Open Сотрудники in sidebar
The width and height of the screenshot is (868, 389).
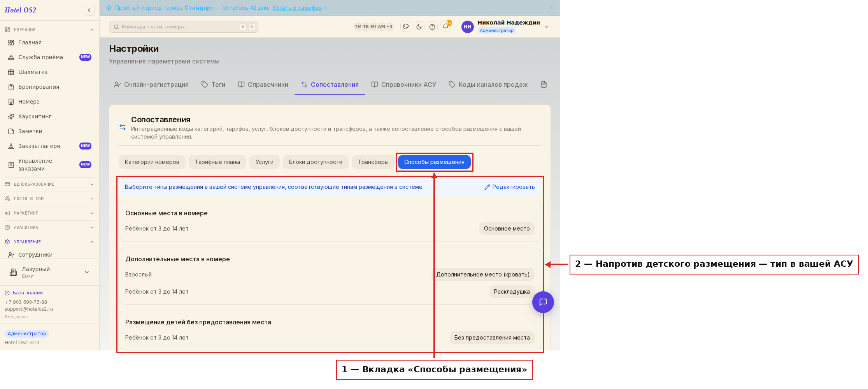click(49, 255)
